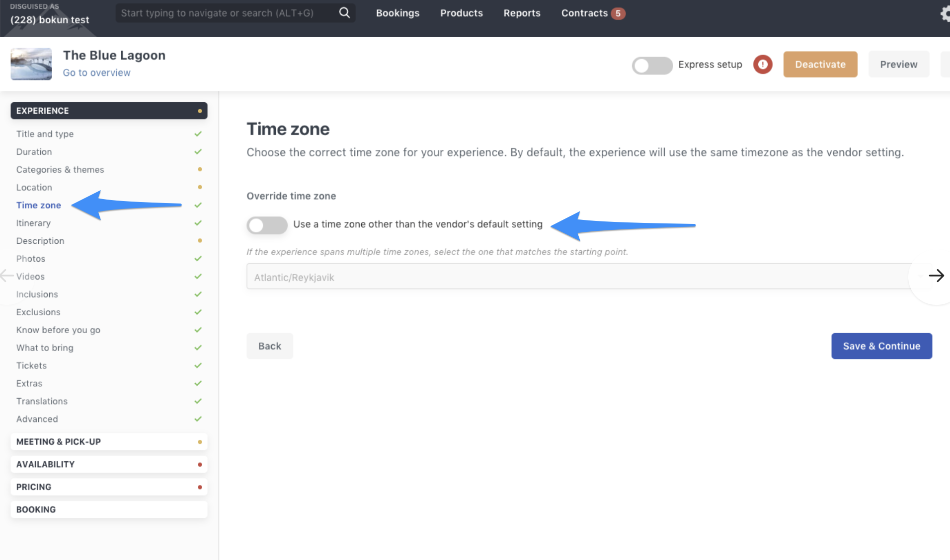Image resolution: width=950 pixels, height=560 pixels.
Task: Open the Bookings menu
Action: point(397,13)
